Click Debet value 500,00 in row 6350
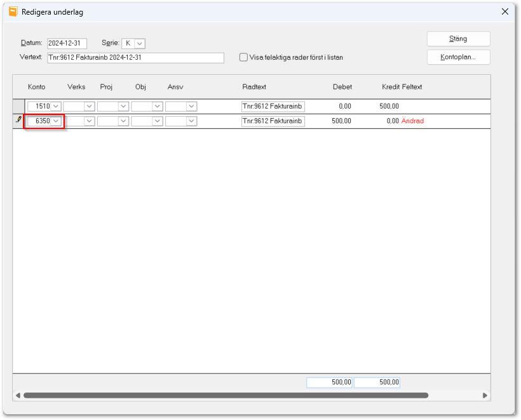 coord(341,121)
